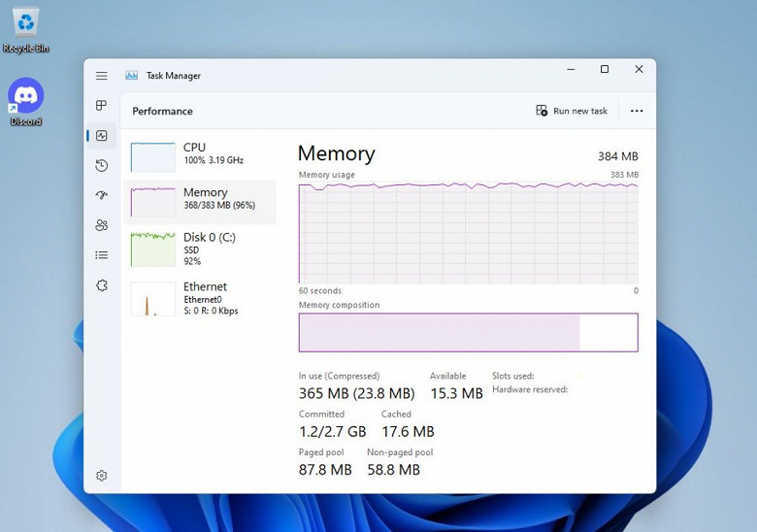Open the Processes page icon in sidebar
This screenshot has height=532, width=757.
(x=102, y=106)
